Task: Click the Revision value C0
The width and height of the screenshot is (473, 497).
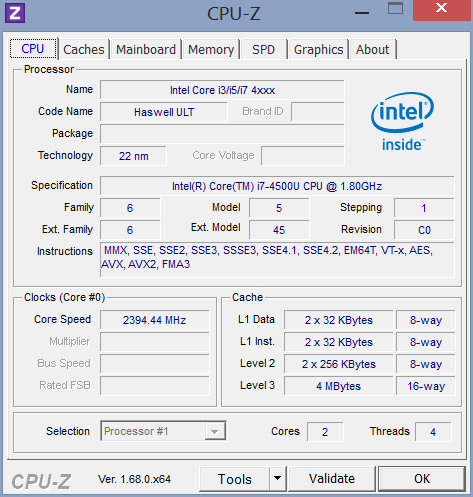Action: pos(424,230)
